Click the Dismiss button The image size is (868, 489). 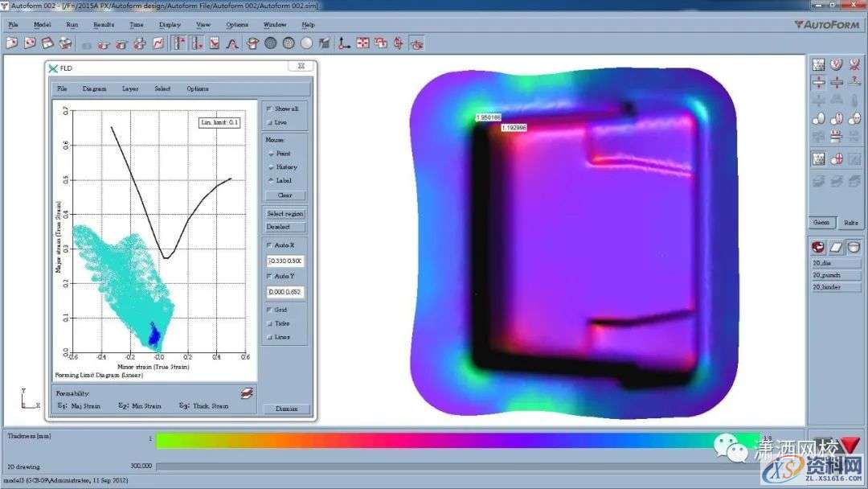(286, 409)
